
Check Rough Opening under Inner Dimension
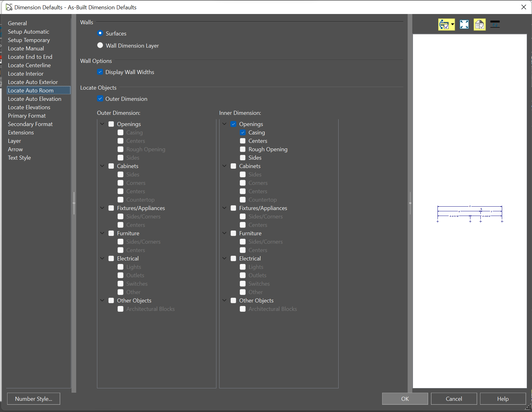[243, 149]
